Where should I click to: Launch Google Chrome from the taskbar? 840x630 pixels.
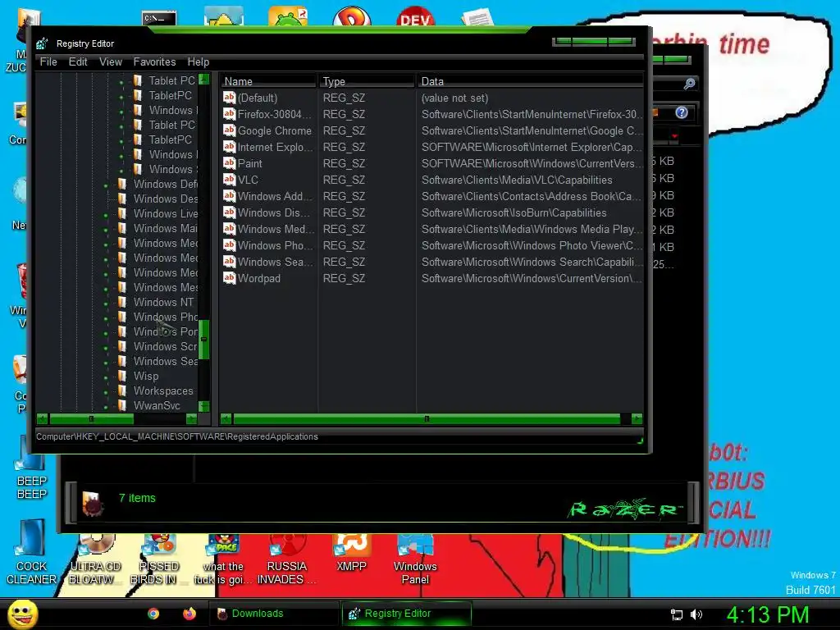coord(153,614)
